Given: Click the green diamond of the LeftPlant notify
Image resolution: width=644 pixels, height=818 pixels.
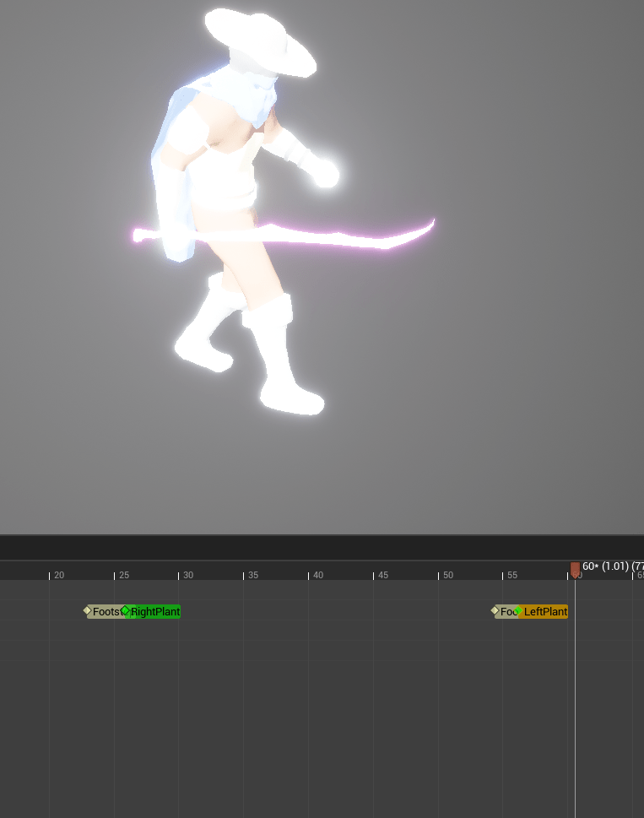Looking at the screenshot, I should click(518, 610).
